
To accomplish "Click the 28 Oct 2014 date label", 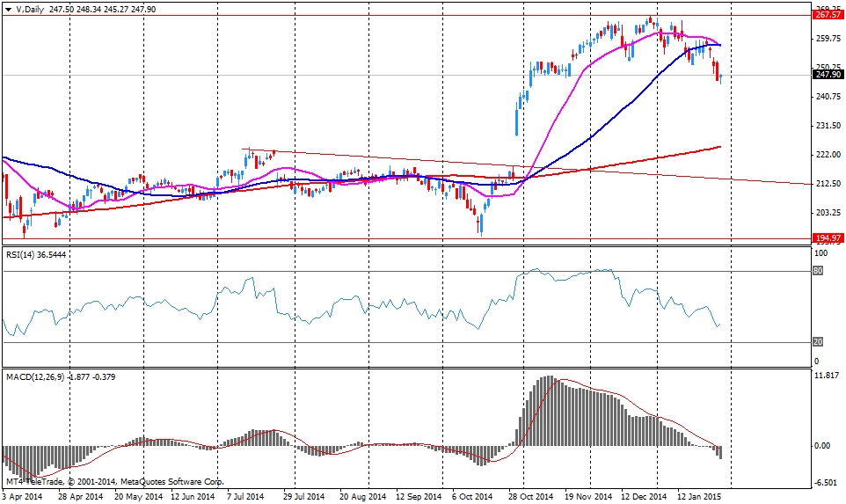I will pyautogui.click(x=530, y=496).
